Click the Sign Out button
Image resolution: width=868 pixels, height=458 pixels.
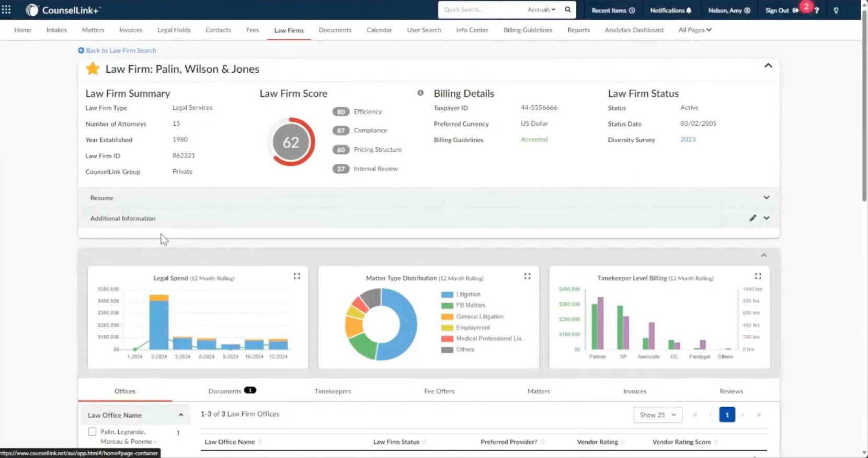(x=782, y=10)
